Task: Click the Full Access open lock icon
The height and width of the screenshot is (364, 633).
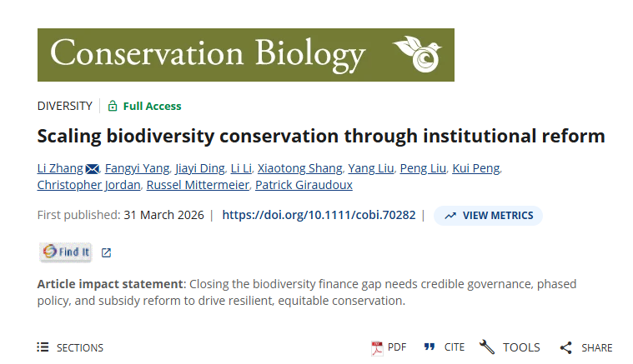Action: click(x=113, y=106)
